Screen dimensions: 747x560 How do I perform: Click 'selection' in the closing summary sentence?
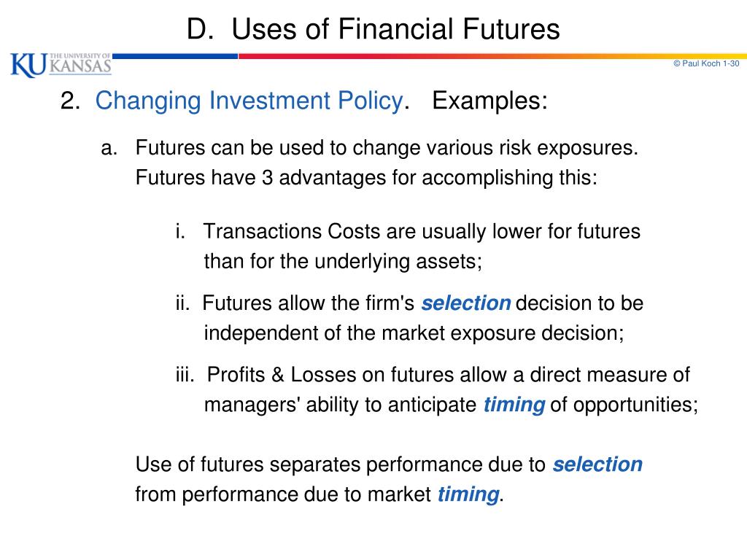pos(597,464)
